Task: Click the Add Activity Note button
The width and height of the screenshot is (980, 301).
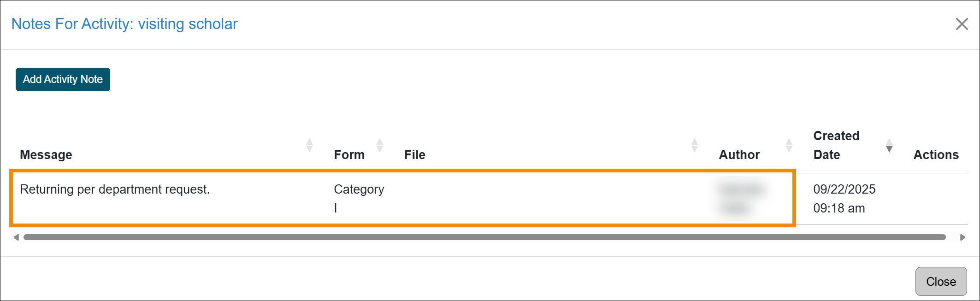Action: (62, 79)
